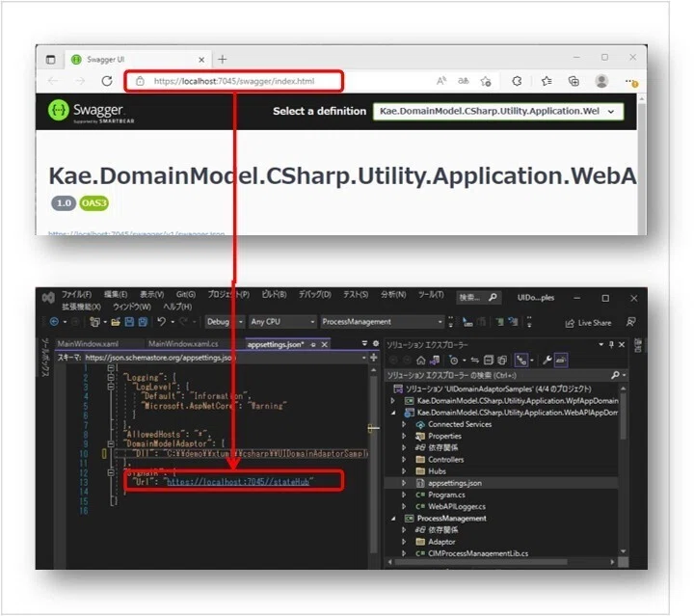Viewport: 694px width, 616px height.
Task: Open properties wrench icon in Solution Explorer
Action: coord(547,361)
